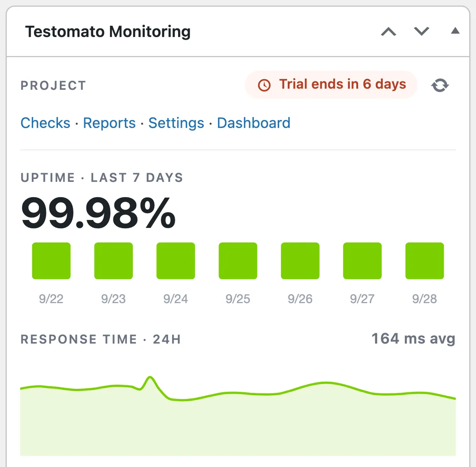Image resolution: width=476 pixels, height=467 pixels.
Task: Collapse the Testomato Monitoring panel with the triangle
Action: click(x=455, y=31)
